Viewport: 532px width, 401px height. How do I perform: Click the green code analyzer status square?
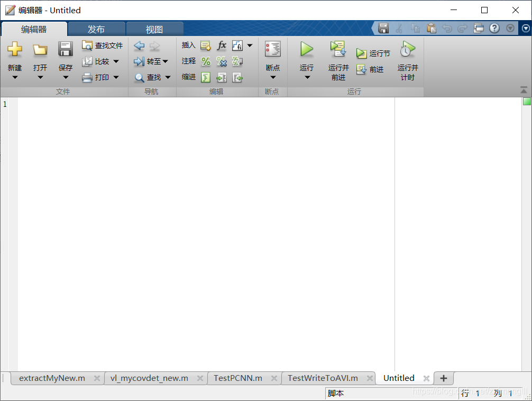click(x=527, y=102)
